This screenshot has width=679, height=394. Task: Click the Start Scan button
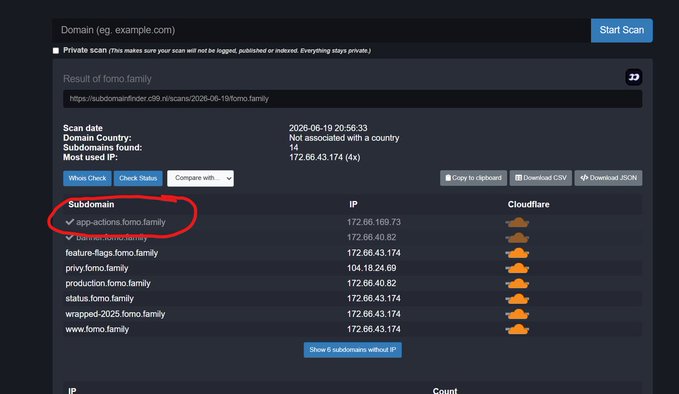pyautogui.click(x=621, y=30)
